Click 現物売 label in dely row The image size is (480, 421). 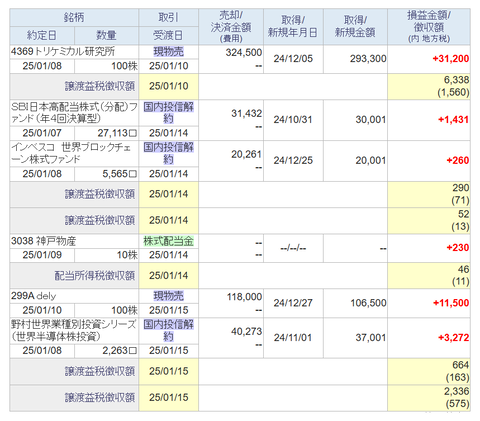tap(168, 296)
